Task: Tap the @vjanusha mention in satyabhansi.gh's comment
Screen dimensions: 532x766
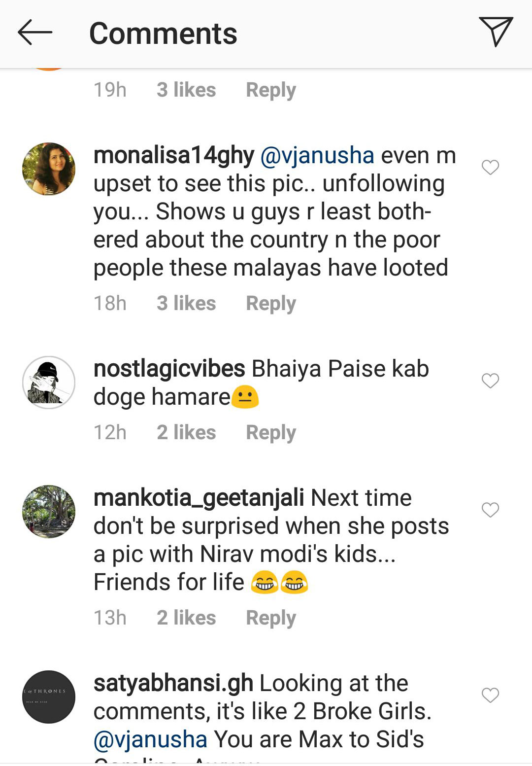Action: click(150, 739)
